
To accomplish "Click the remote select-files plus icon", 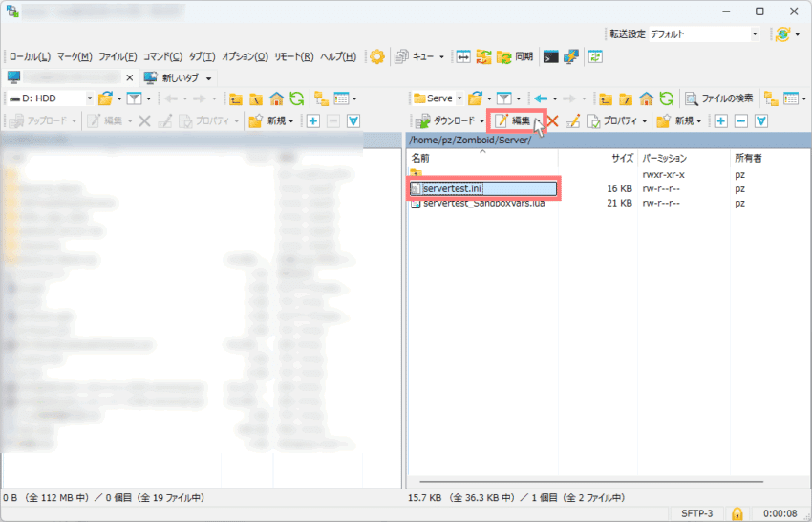I will (720, 120).
